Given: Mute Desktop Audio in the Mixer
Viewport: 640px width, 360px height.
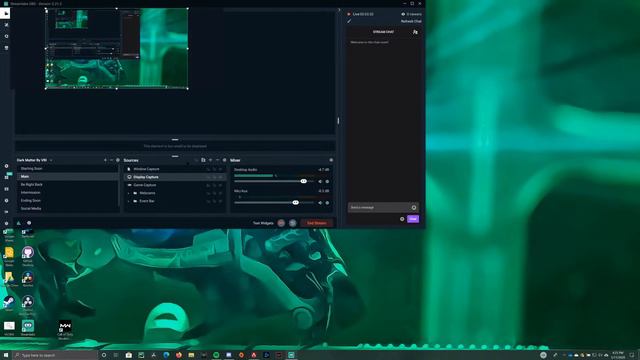Looking at the screenshot, I should pos(320,182).
